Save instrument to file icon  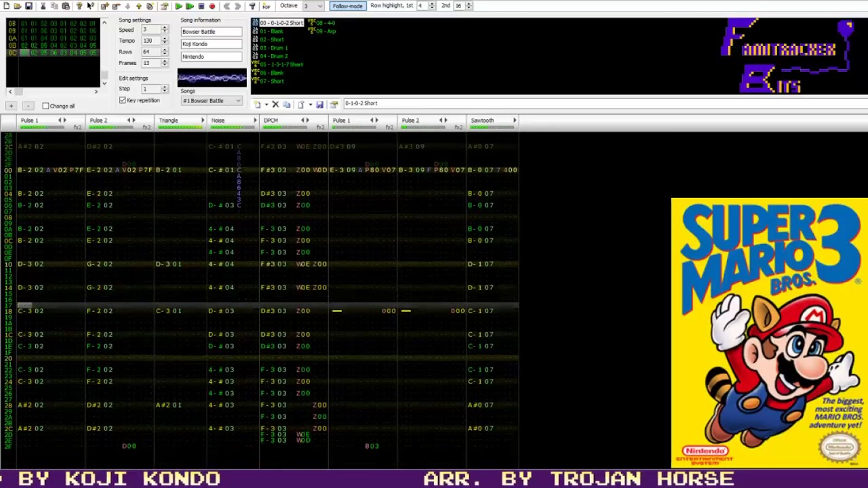coord(319,104)
